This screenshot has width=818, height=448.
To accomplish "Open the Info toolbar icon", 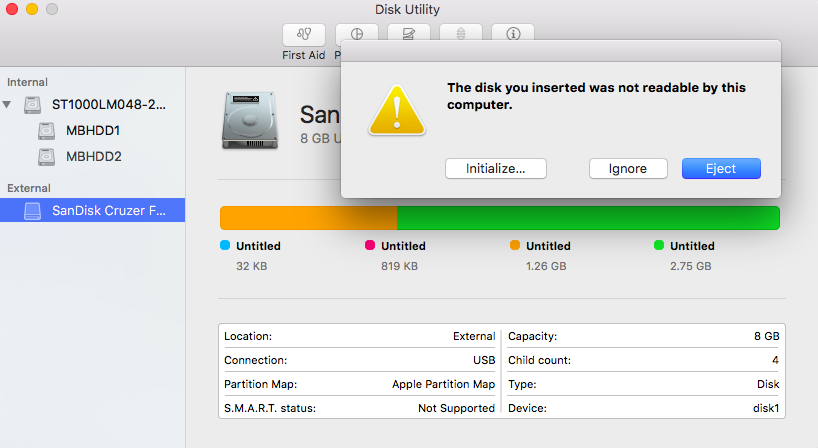I will point(513,32).
